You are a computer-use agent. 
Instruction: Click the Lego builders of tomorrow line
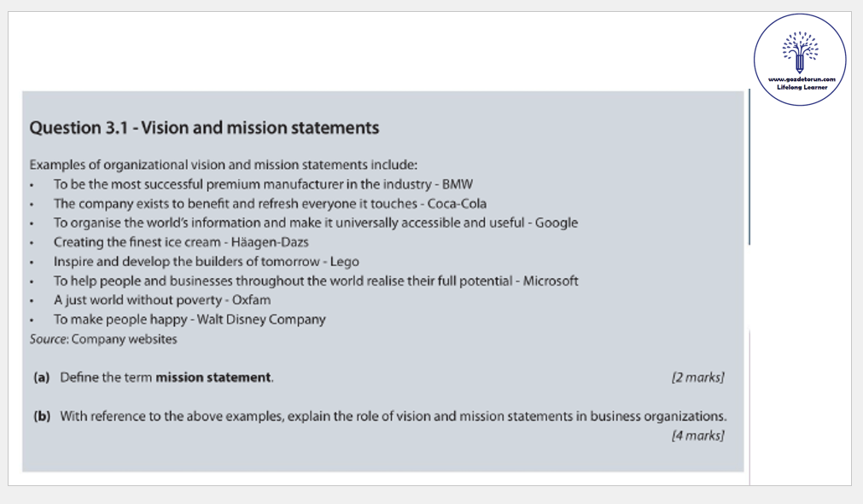206,262
